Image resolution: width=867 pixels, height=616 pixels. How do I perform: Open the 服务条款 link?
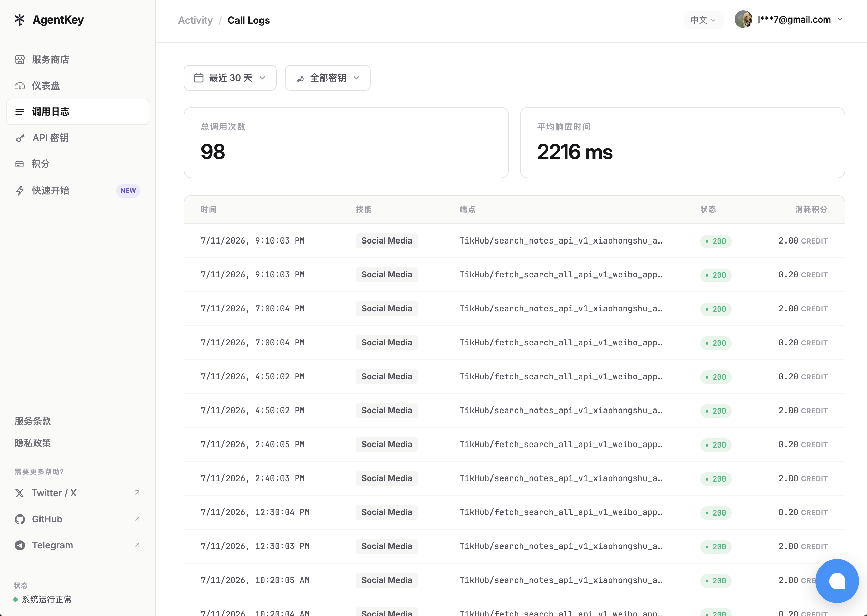(33, 421)
